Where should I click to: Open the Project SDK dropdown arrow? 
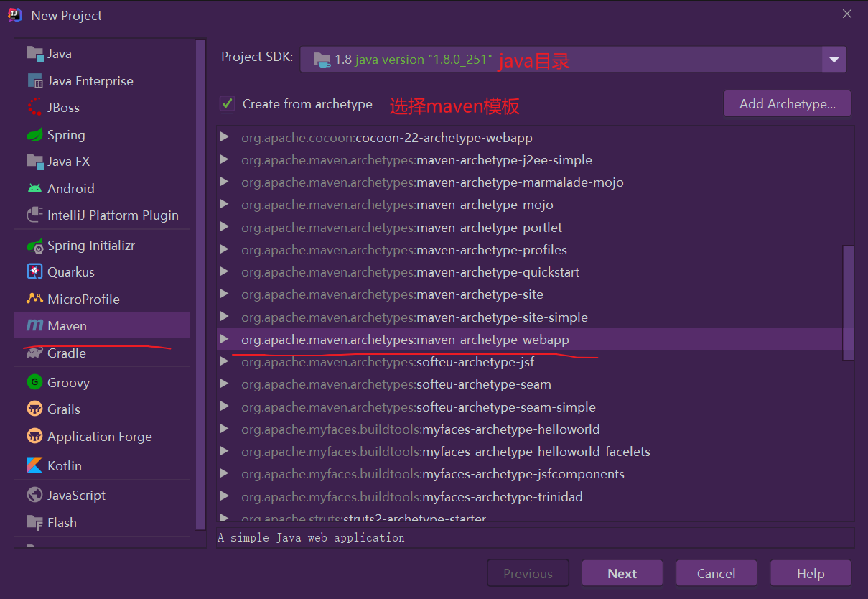click(x=834, y=60)
